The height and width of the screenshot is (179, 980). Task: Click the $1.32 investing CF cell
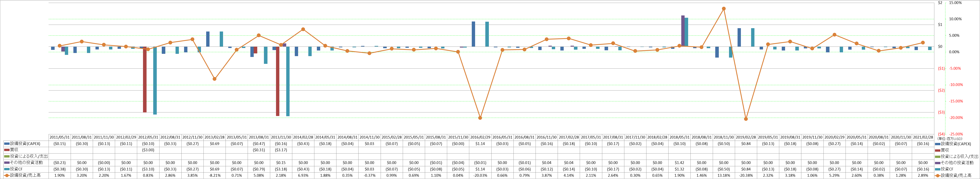coord(679,169)
